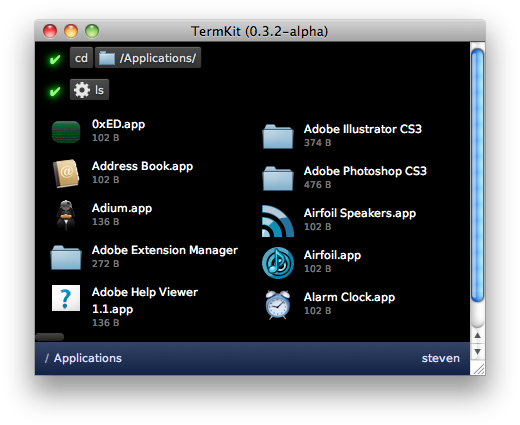Select the Airfoil.app music note icon

click(x=278, y=263)
